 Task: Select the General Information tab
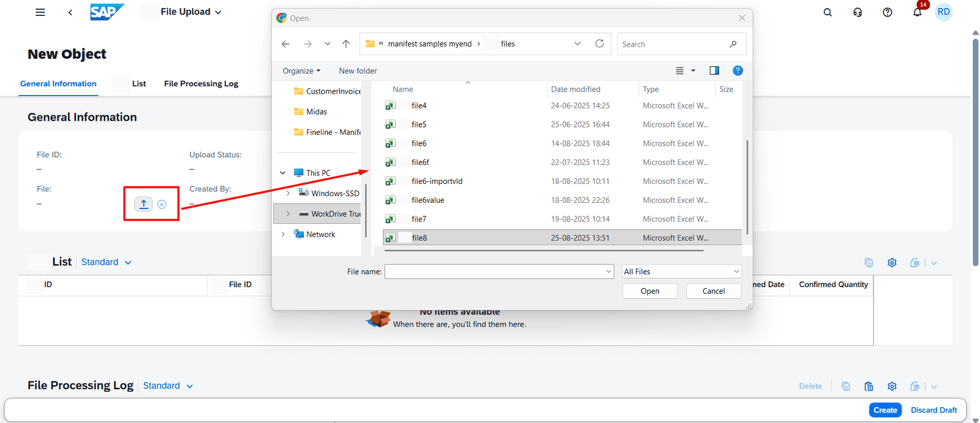pos(58,83)
